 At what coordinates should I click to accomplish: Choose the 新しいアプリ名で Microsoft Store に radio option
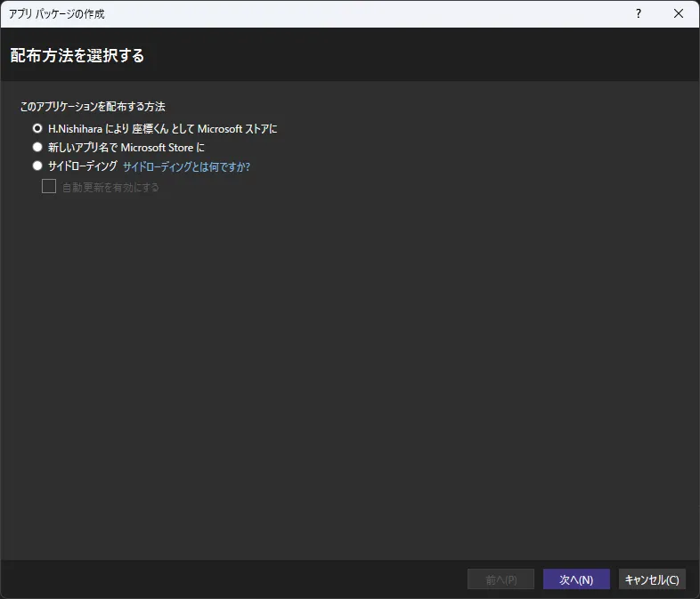(x=37, y=147)
